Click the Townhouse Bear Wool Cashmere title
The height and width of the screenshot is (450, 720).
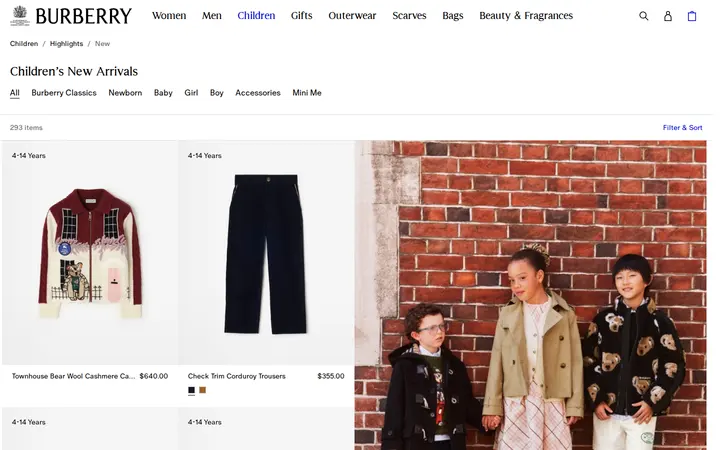click(x=73, y=376)
